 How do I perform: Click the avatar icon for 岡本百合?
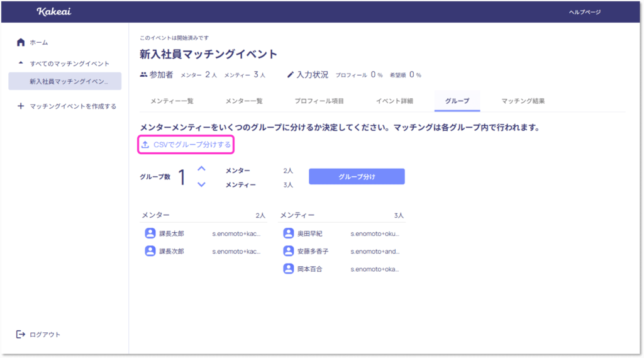pyautogui.click(x=288, y=269)
